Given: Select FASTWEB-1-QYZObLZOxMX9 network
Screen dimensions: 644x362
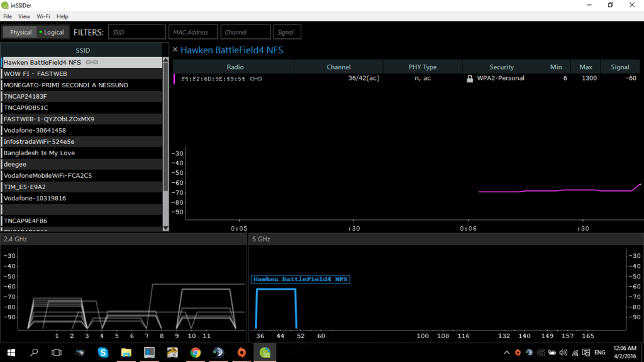Looking at the screenshot, I should tap(82, 119).
